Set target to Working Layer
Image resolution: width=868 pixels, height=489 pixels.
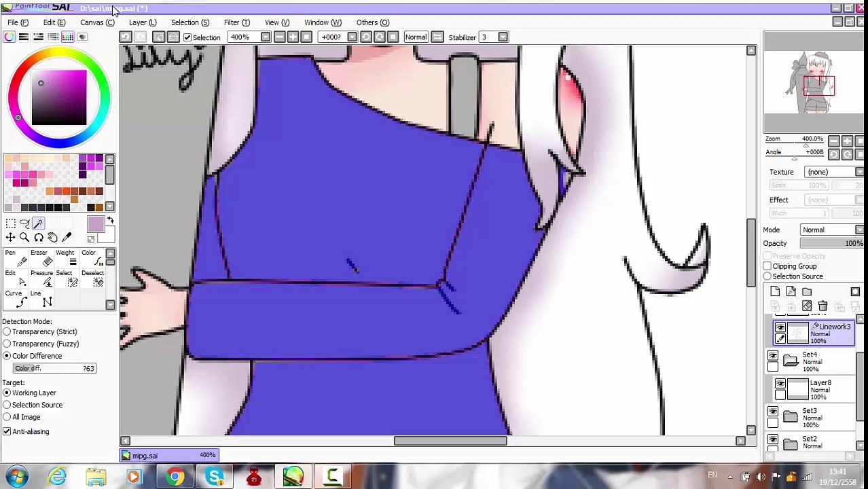coord(7,393)
